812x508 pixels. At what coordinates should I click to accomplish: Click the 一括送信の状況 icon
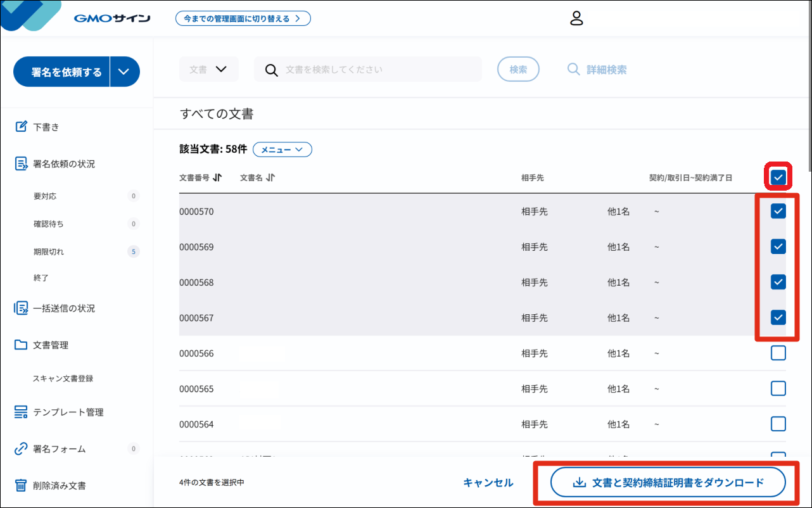point(22,308)
